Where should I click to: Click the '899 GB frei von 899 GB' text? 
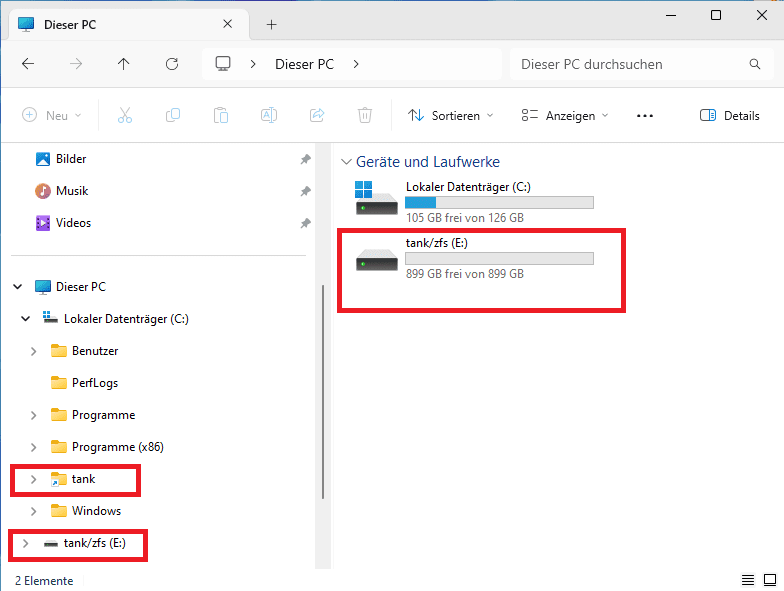click(x=465, y=274)
